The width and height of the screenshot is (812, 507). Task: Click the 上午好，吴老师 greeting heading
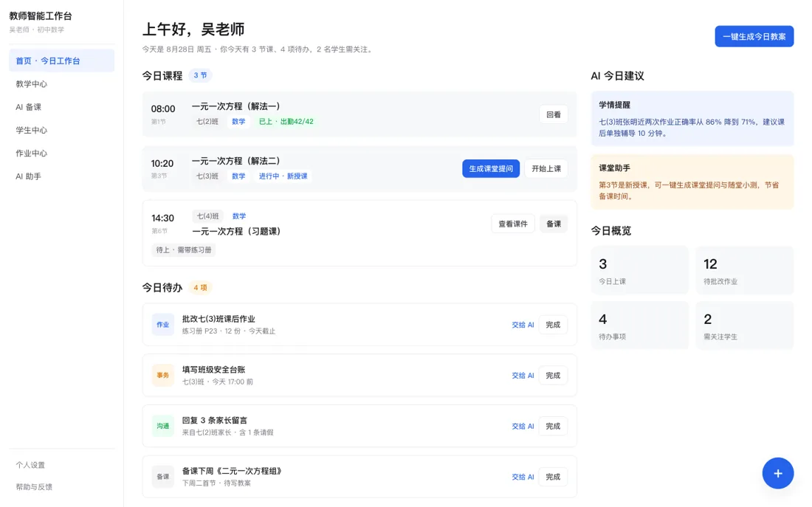(193, 30)
